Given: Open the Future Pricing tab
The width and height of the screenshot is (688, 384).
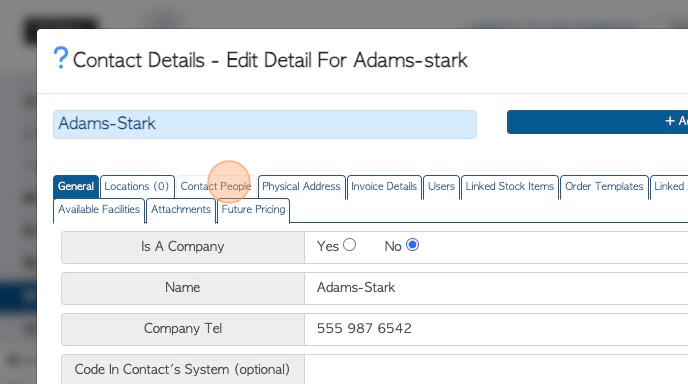Looking at the screenshot, I should click(254, 210).
